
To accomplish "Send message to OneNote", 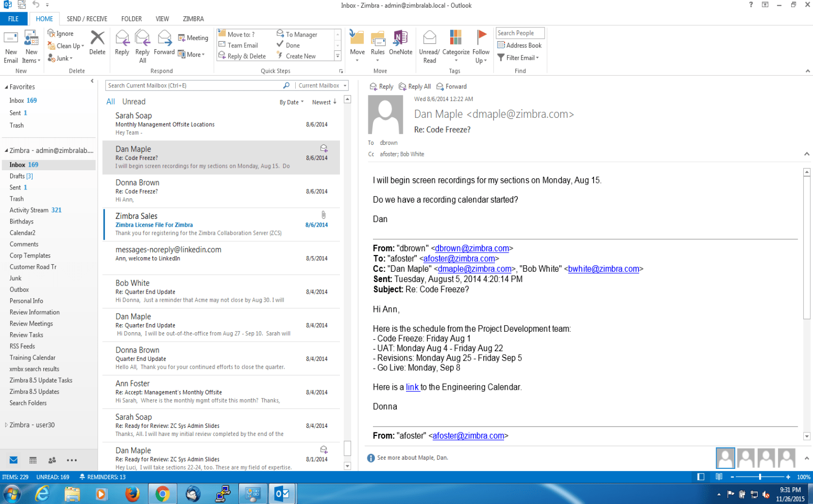I will pos(400,43).
